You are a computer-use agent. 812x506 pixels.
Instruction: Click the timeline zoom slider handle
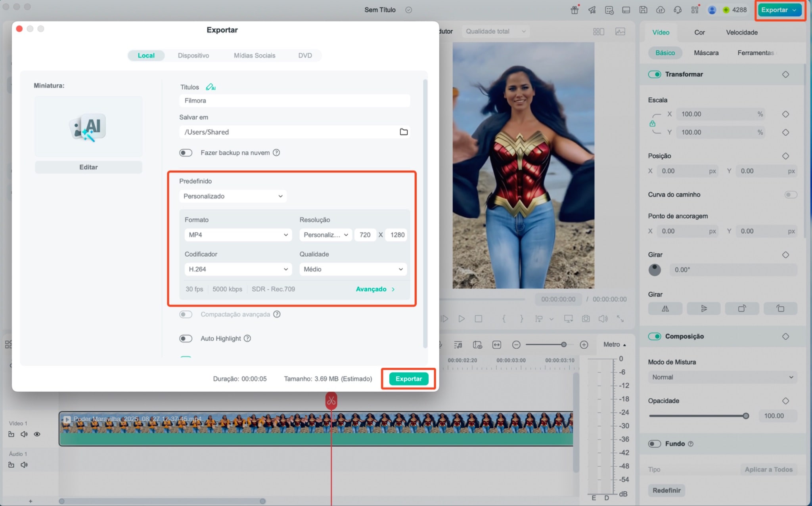tap(563, 345)
